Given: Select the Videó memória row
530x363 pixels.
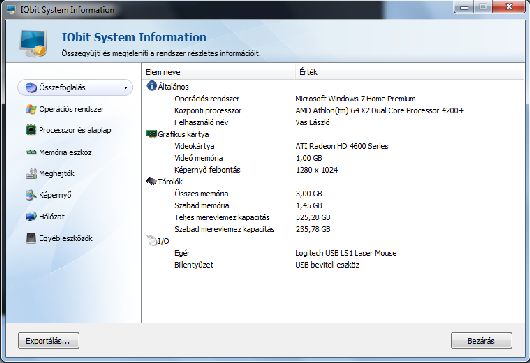Looking at the screenshot, I should [333, 158].
